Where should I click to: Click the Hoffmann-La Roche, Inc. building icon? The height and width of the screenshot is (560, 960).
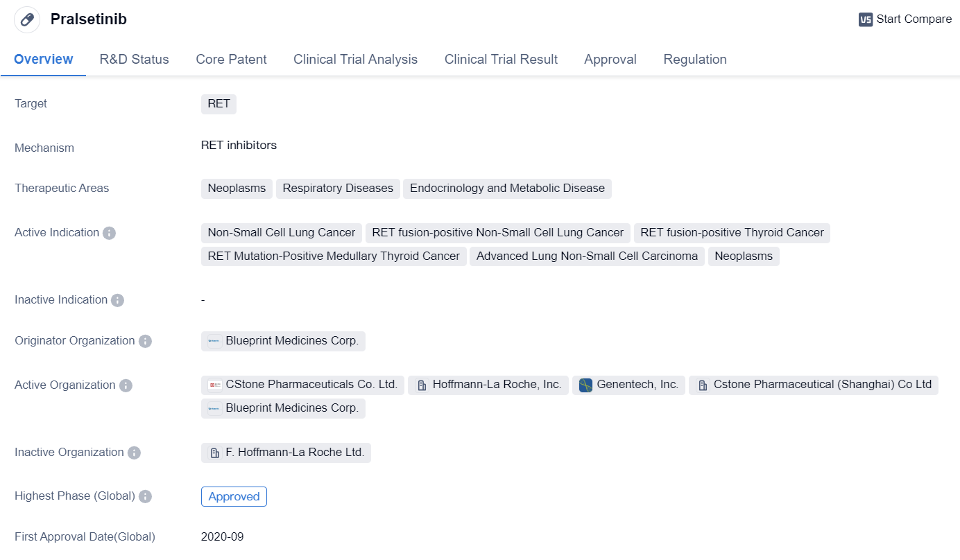(421, 385)
